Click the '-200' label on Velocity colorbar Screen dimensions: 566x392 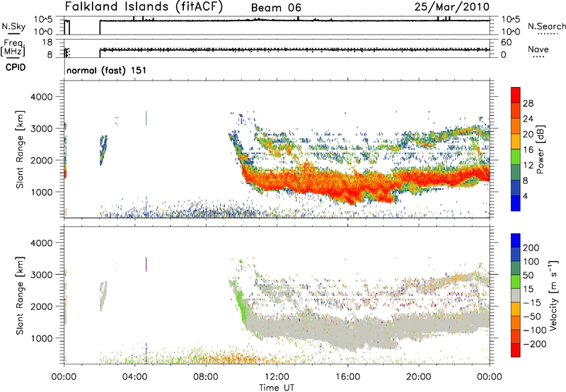tap(535, 344)
